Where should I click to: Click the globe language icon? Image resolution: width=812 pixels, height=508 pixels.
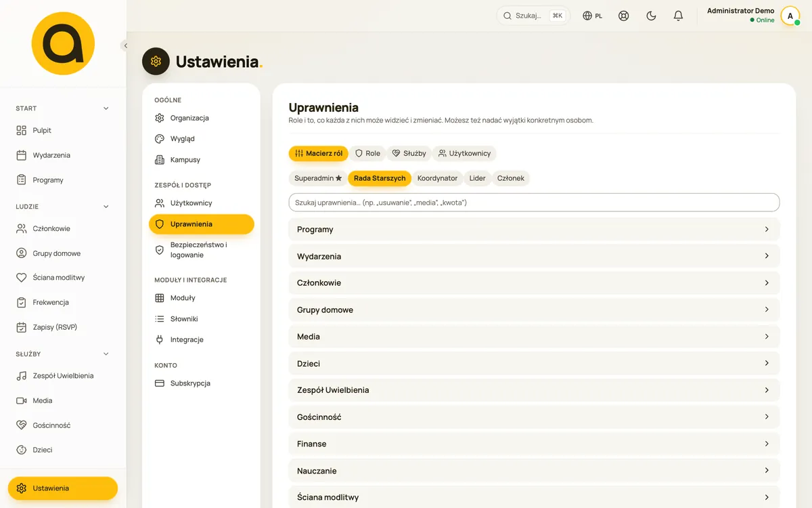[587, 16]
